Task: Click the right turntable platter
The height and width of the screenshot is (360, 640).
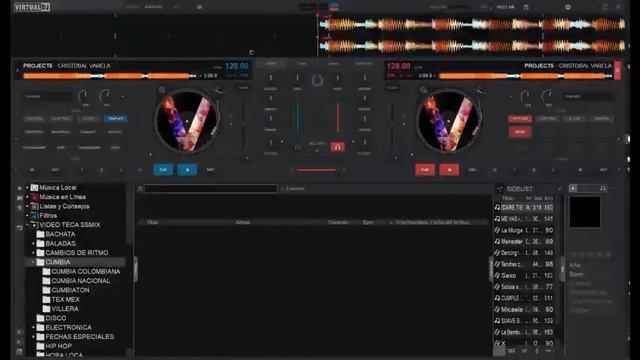Action: [x=449, y=121]
